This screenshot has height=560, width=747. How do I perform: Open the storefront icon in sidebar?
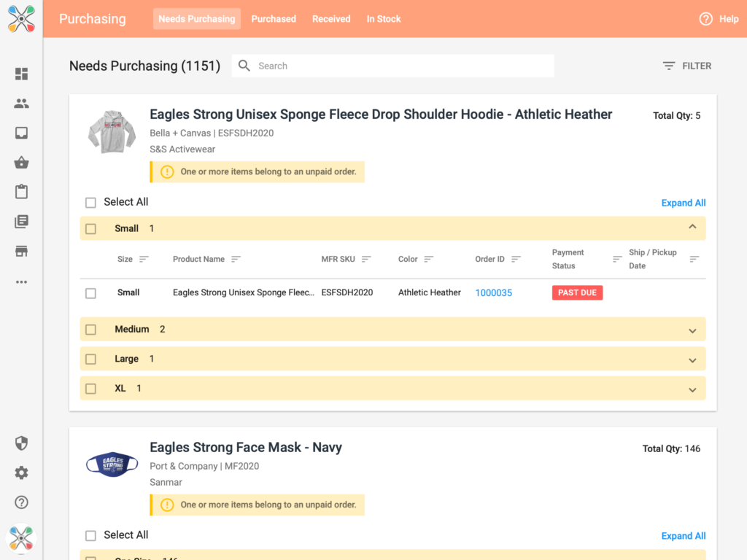[21, 251]
